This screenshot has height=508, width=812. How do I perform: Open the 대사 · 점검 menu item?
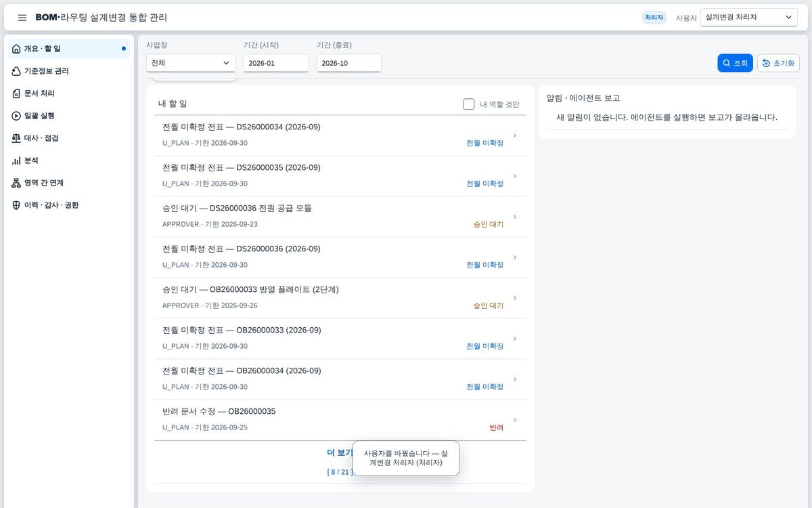click(x=70, y=138)
